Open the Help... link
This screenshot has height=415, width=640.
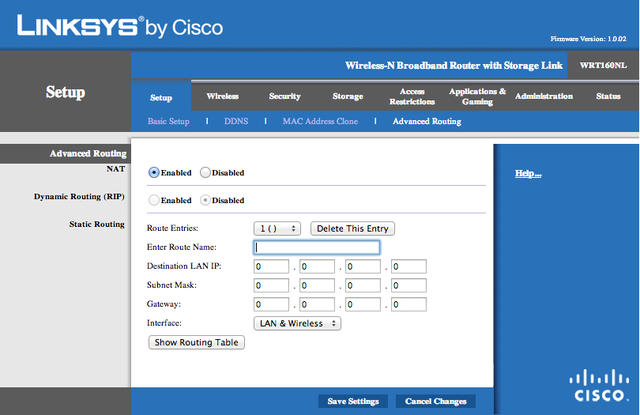tap(528, 173)
